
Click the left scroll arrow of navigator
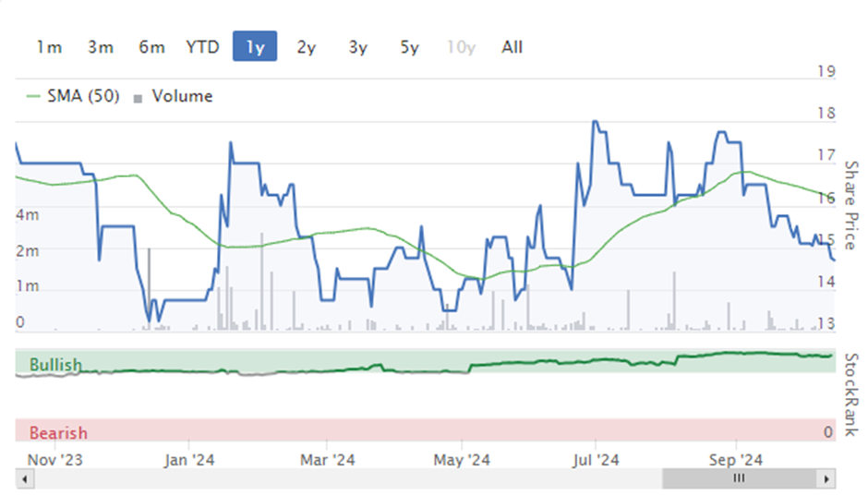coord(24,478)
